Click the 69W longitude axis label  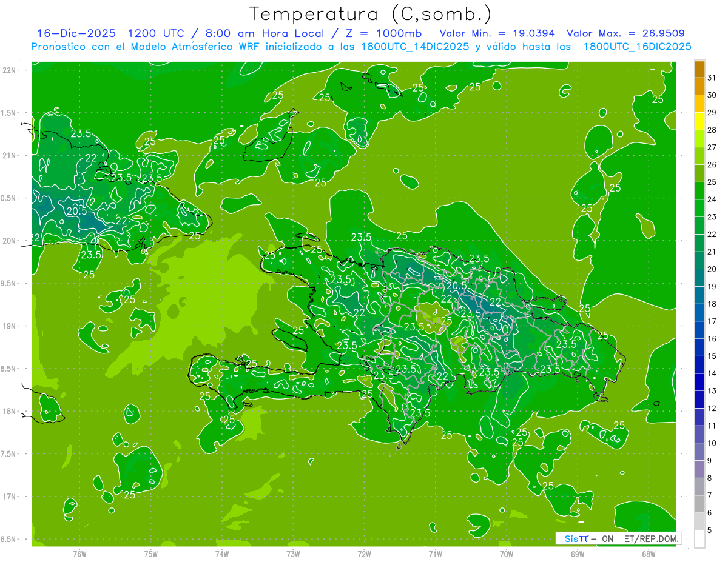(x=578, y=554)
